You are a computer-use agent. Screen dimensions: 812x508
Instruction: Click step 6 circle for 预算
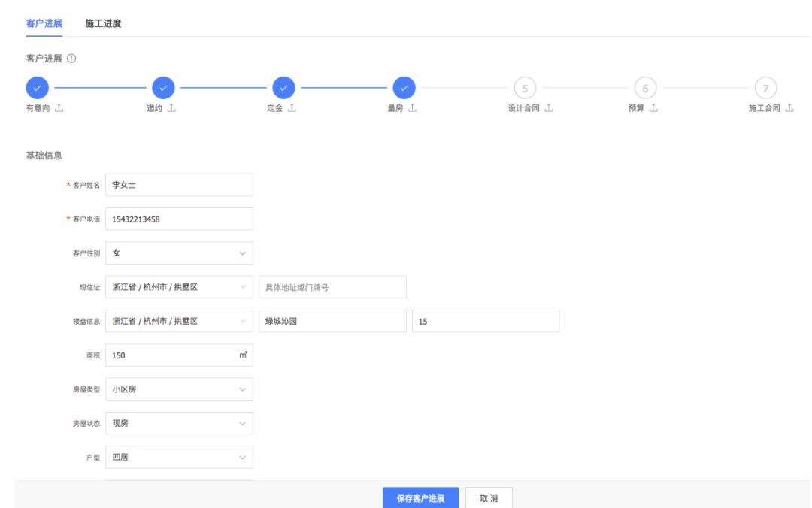(645, 88)
